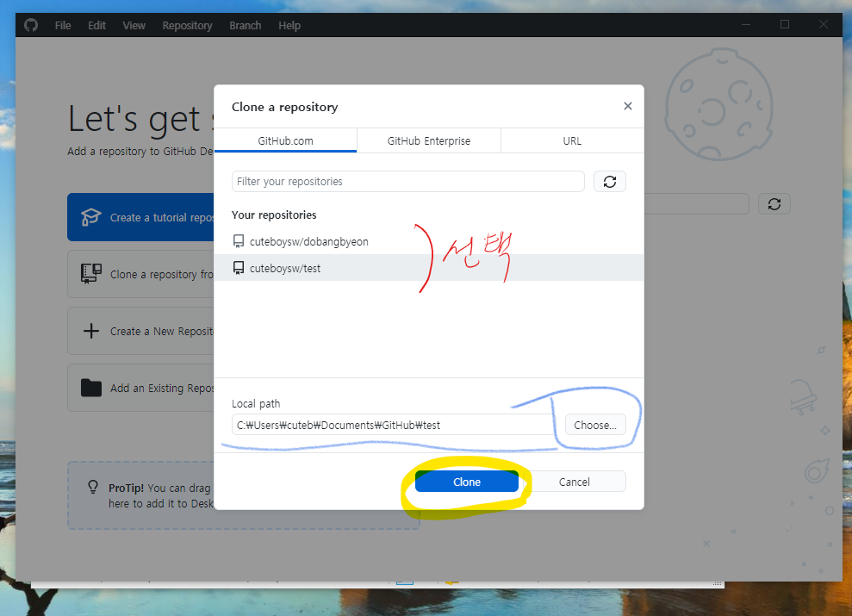
Task: Click Create a New Repository button
Action: click(140, 332)
